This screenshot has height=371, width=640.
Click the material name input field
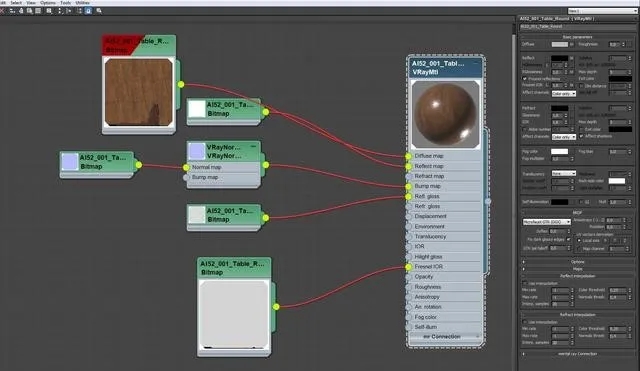pyautogui.click(x=577, y=27)
